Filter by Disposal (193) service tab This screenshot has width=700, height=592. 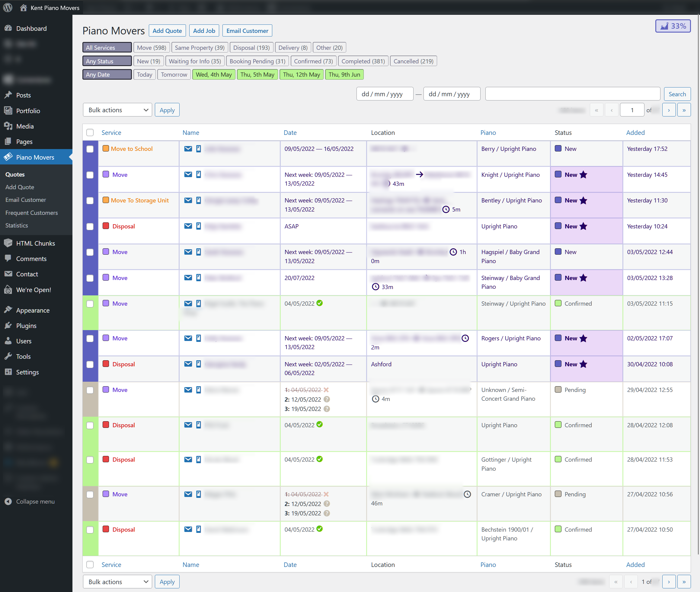[251, 48]
